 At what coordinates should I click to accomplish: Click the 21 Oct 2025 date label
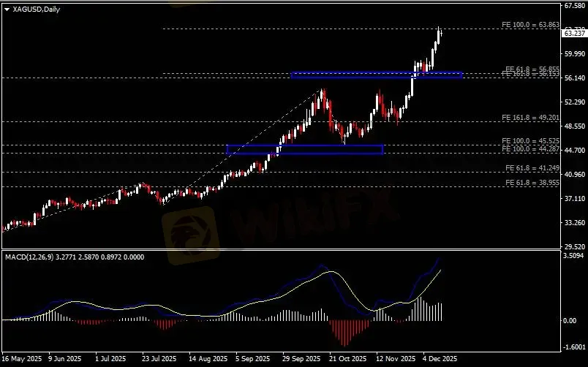[x=346, y=360]
